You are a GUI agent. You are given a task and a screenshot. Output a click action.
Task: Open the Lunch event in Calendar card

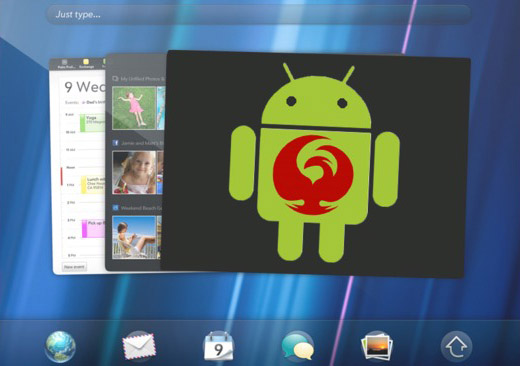click(x=93, y=185)
